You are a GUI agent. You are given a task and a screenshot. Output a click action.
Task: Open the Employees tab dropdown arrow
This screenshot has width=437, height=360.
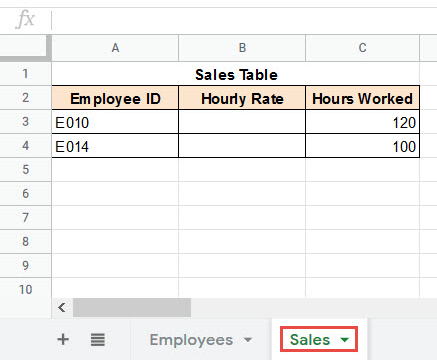(x=247, y=340)
